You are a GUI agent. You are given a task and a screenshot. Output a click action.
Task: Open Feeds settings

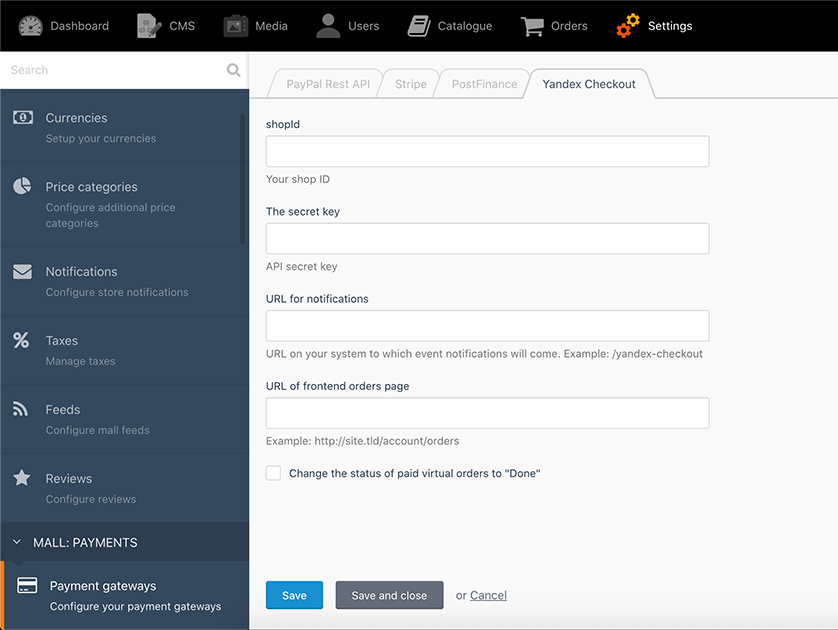125,419
